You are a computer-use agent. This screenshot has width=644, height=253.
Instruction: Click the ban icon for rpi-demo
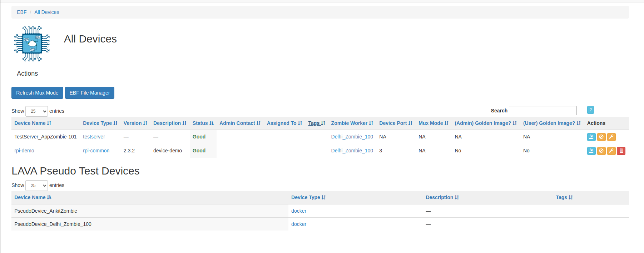pos(601,151)
